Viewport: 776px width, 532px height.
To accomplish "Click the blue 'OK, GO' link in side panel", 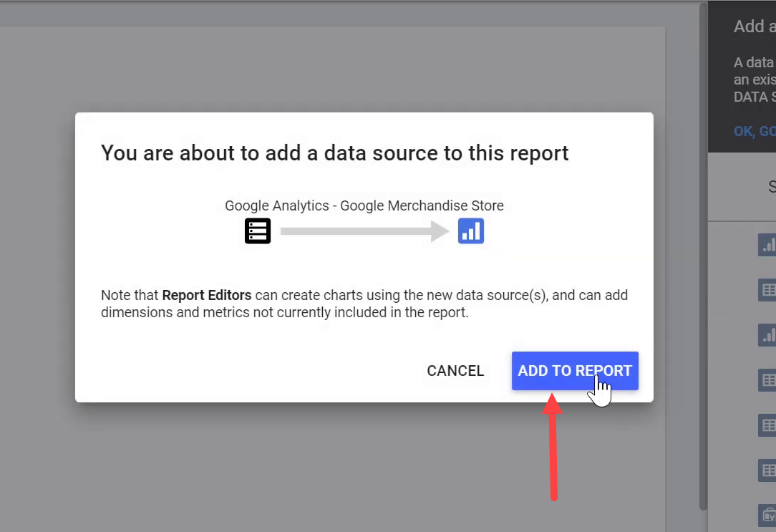I will (x=755, y=131).
